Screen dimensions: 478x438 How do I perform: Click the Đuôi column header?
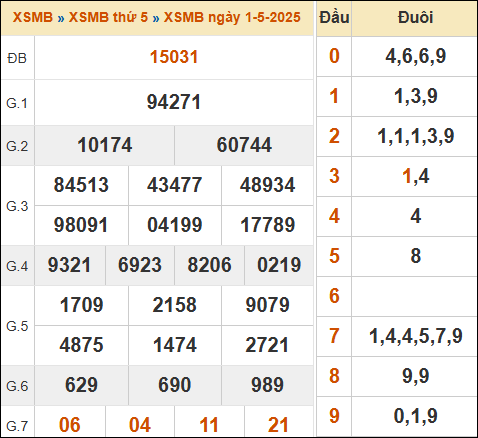click(x=415, y=18)
